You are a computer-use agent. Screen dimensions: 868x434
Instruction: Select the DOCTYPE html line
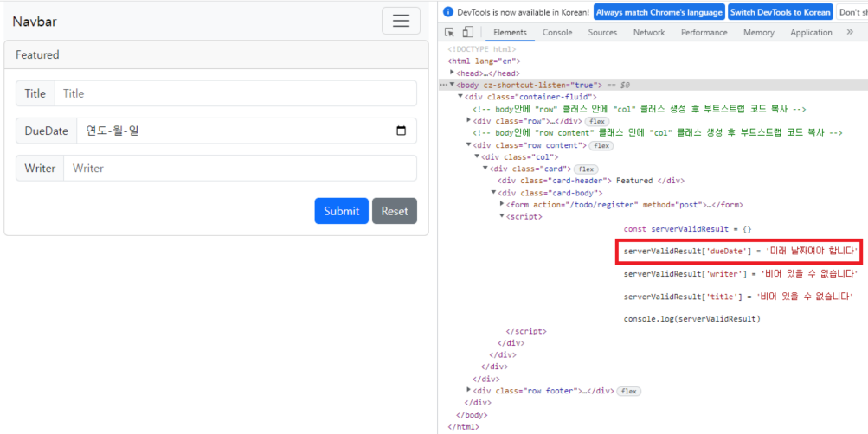point(481,49)
